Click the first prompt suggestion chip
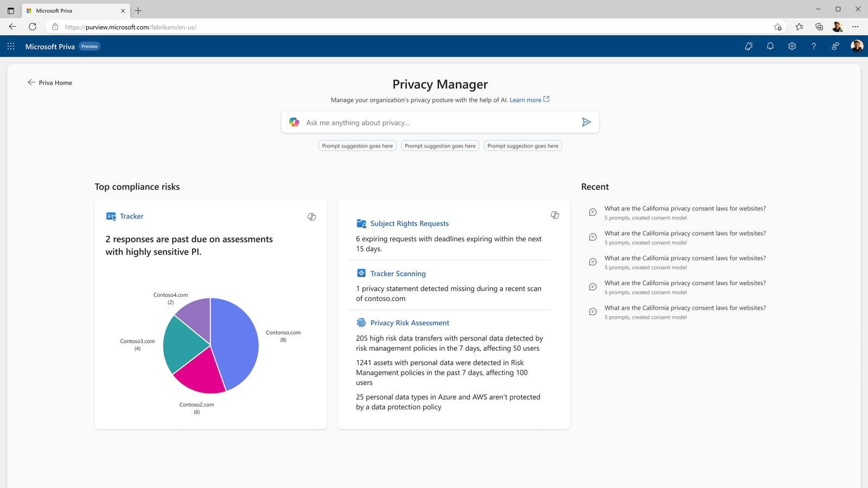Image resolution: width=868 pixels, height=488 pixels. click(x=358, y=146)
